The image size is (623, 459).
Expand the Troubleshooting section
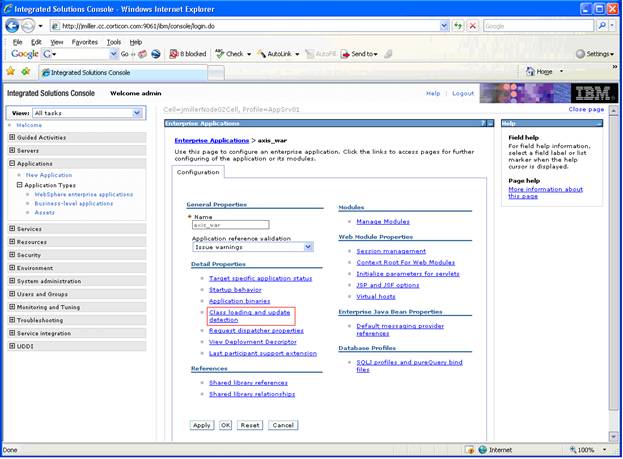pyautogui.click(x=12, y=320)
